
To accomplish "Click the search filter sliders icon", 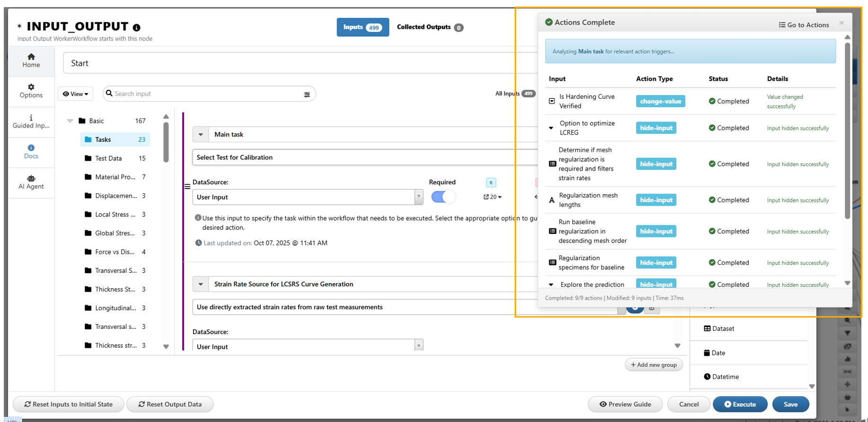I will click(307, 95).
